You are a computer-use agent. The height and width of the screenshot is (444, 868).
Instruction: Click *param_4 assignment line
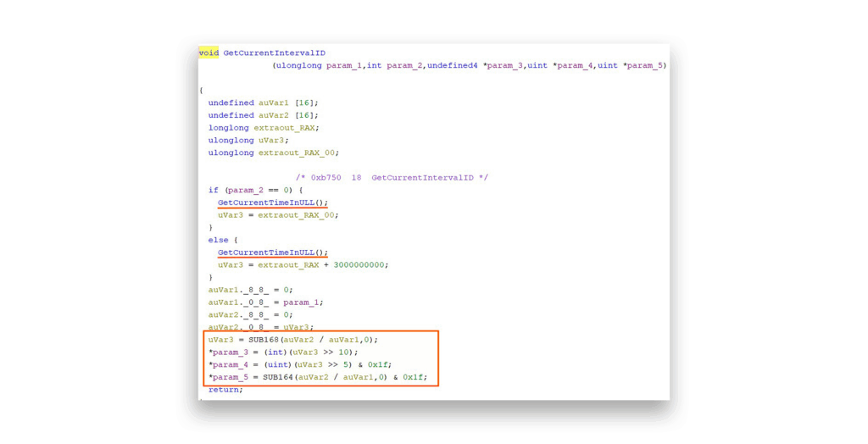(x=300, y=364)
